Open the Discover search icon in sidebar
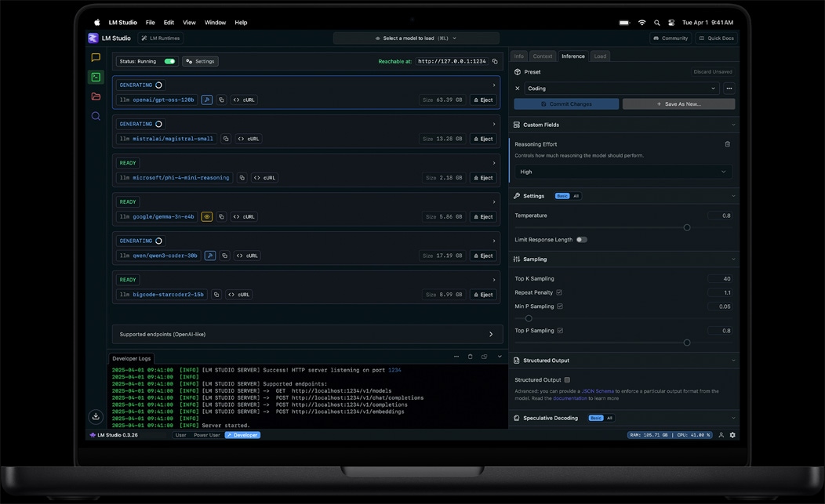Viewport: 825px width, 504px height. coord(96,115)
